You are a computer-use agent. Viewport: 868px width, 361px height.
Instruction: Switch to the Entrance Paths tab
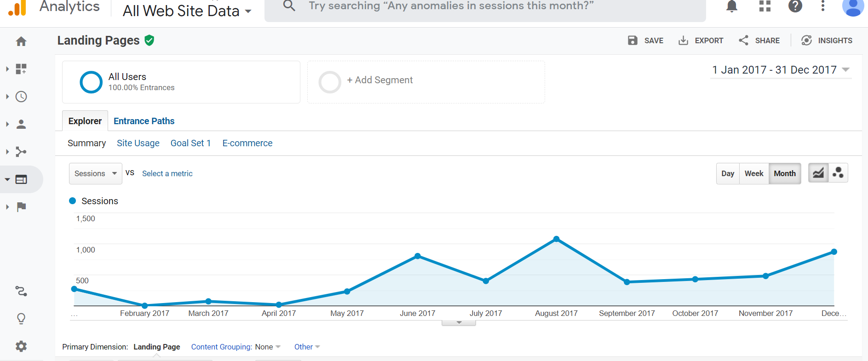(x=144, y=121)
